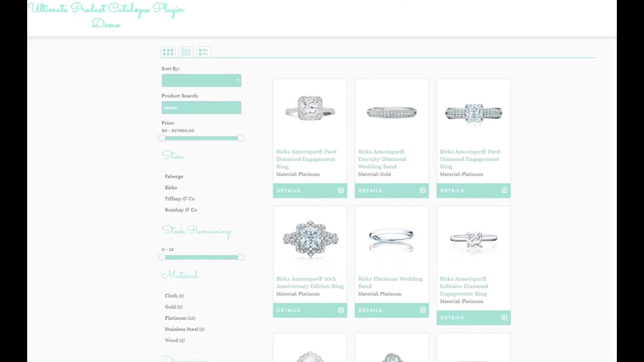
Task: Open Birks Amorique Eternity Diamond Wedding Band title
Action: tap(382, 159)
